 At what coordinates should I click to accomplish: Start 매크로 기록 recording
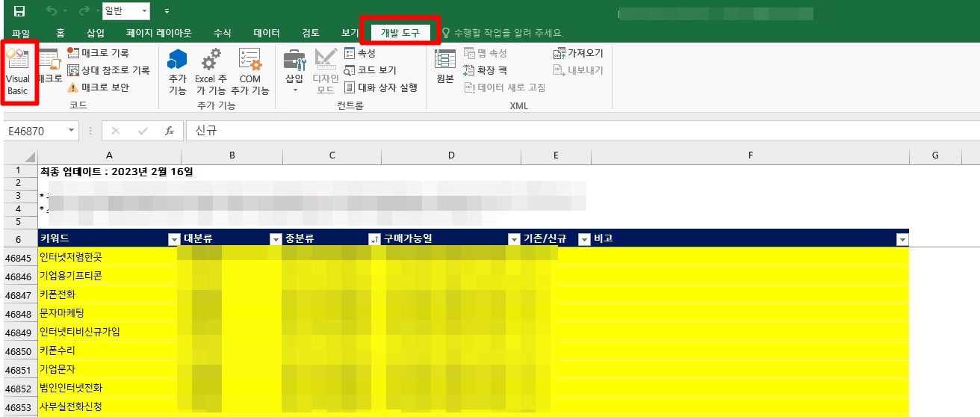click(98, 53)
